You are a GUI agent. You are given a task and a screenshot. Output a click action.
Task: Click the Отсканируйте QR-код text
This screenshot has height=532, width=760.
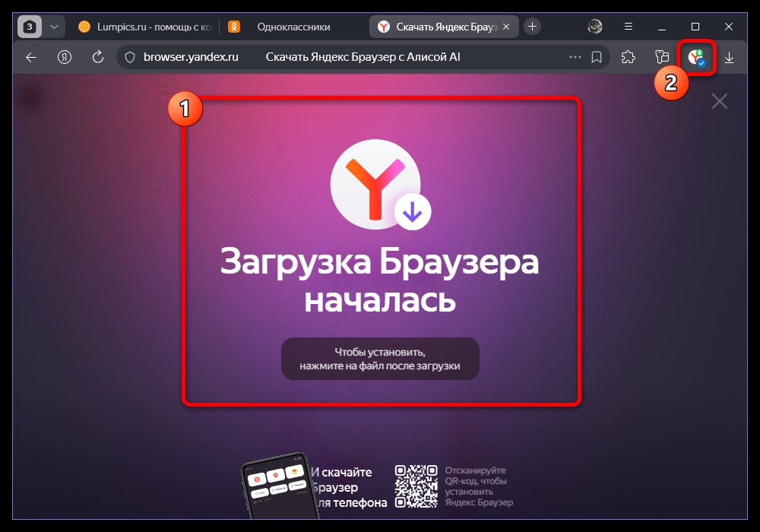[x=478, y=486]
